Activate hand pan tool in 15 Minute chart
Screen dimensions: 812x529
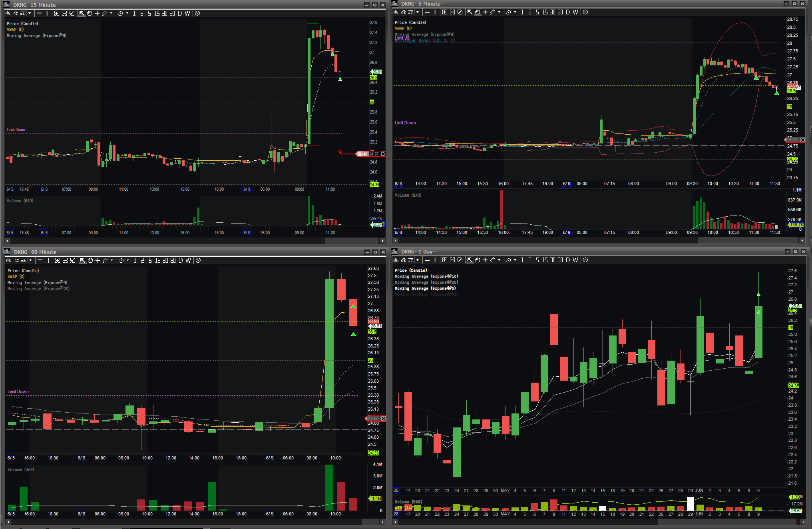(90, 13)
